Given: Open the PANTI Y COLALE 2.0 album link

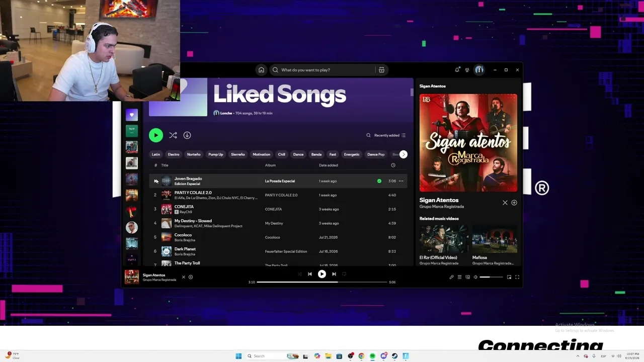Looking at the screenshot, I should tap(281, 195).
